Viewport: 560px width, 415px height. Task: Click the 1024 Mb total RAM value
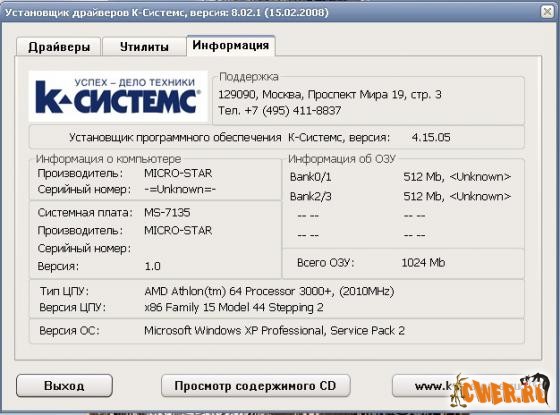(x=423, y=263)
